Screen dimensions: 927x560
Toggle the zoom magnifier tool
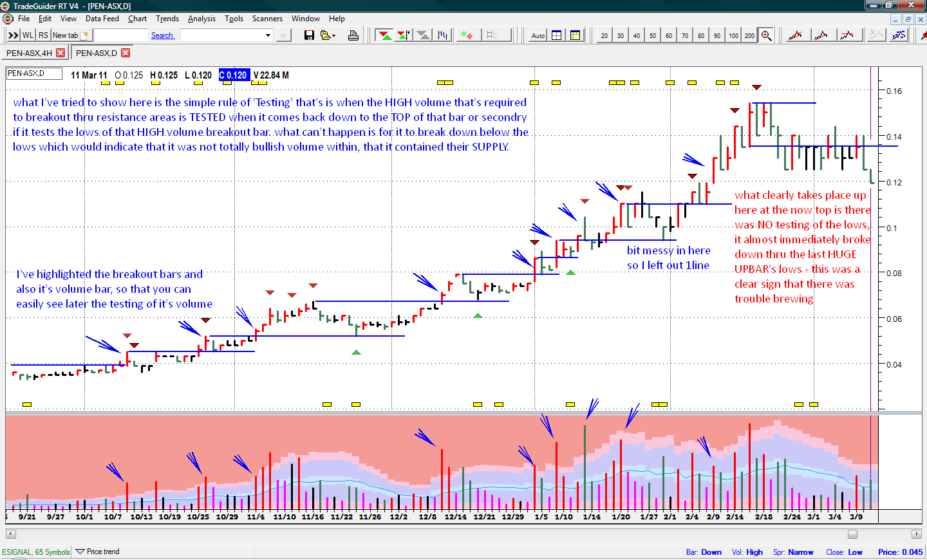pyautogui.click(x=766, y=35)
